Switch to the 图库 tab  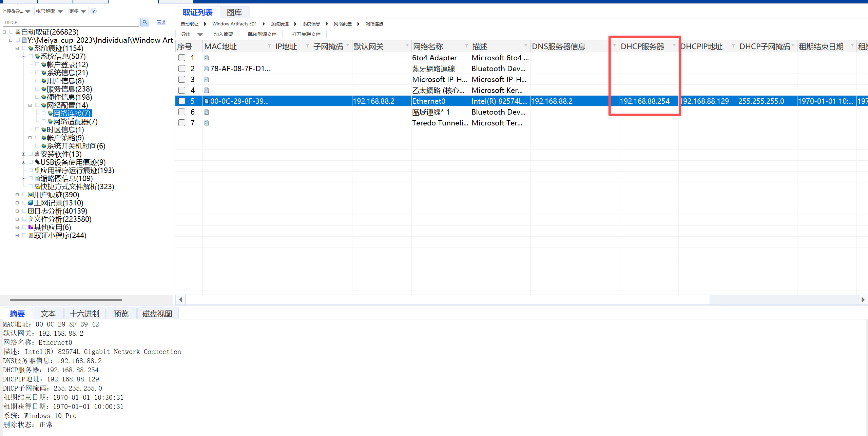[234, 13]
